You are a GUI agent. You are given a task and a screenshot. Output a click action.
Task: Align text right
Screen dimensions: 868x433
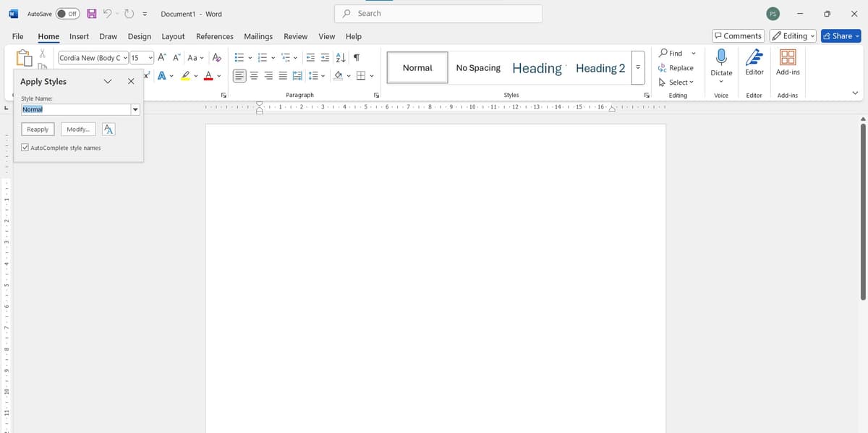(x=269, y=75)
